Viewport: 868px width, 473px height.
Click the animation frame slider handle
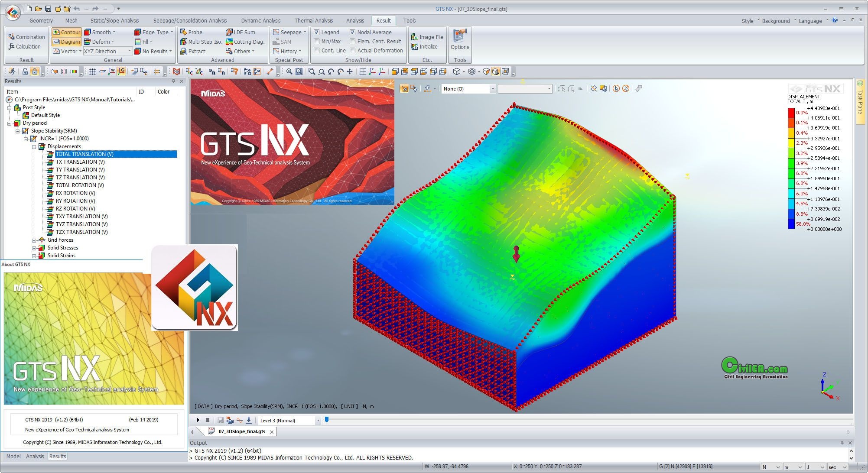(327, 419)
